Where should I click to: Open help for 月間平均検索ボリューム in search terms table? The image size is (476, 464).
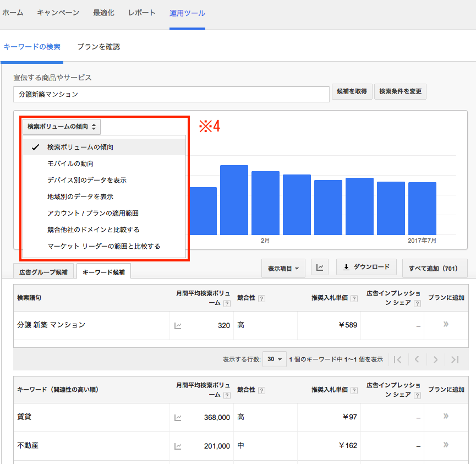tap(227, 303)
